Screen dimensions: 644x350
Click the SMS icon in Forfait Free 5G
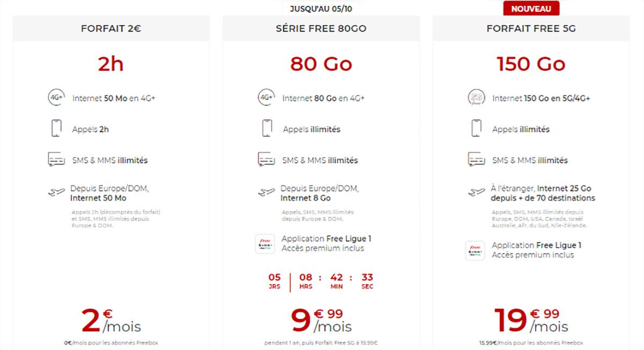point(476,160)
